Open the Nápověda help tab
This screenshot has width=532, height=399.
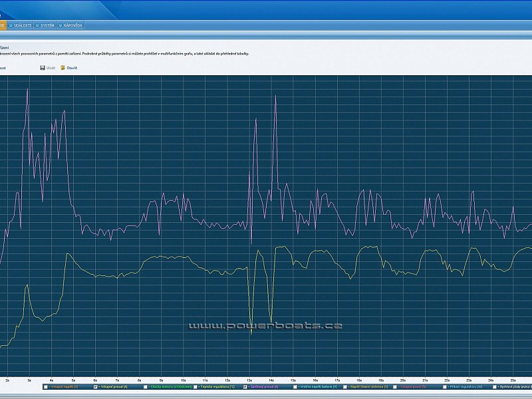point(70,25)
